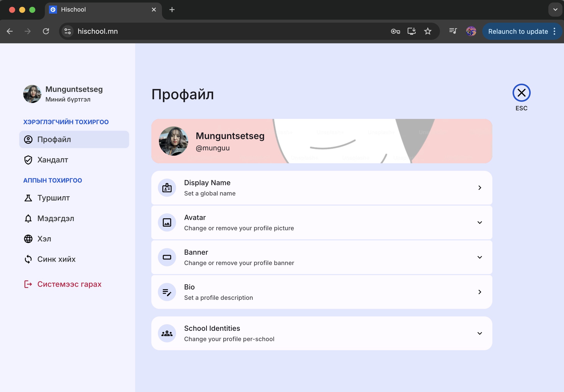The width and height of the screenshot is (564, 392).
Task: Click the School Identities group icon
Action: pyautogui.click(x=167, y=333)
